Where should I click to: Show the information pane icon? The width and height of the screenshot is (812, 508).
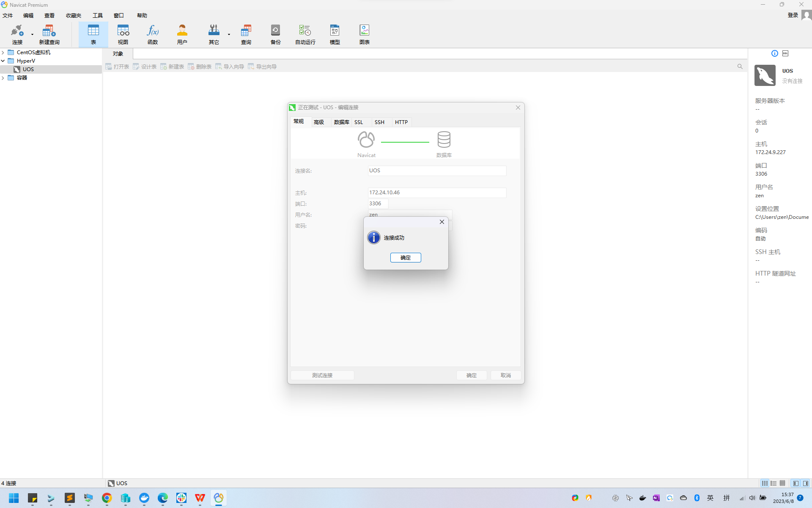coord(774,53)
